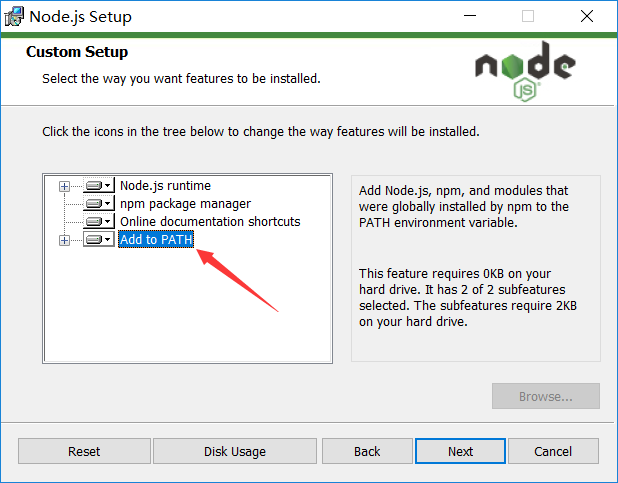
Task: Open Add to PATH feature dropdown
Action: tap(99, 239)
